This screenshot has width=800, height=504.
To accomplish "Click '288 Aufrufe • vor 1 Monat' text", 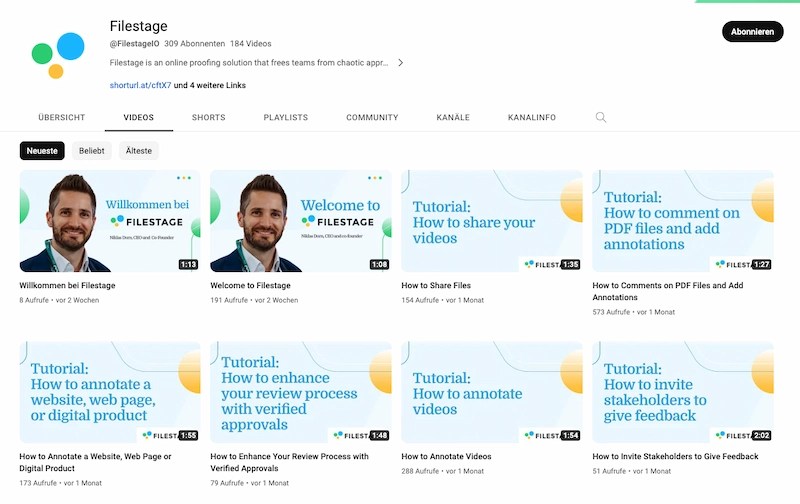I will point(442,471).
